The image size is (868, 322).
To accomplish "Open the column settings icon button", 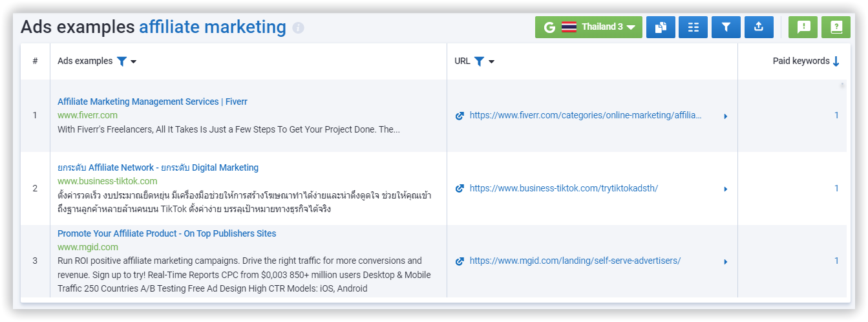I will [693, 27].
